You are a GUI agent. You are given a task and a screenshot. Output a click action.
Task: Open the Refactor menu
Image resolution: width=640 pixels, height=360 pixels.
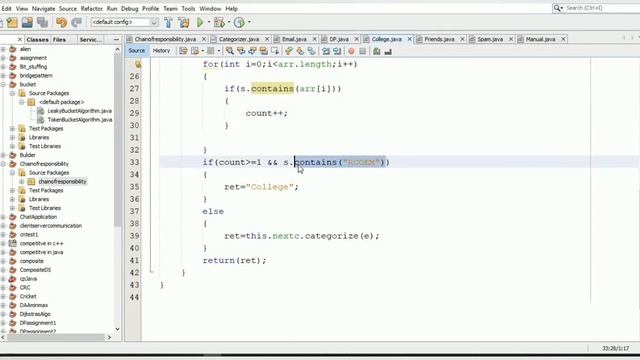coord(91,9)
